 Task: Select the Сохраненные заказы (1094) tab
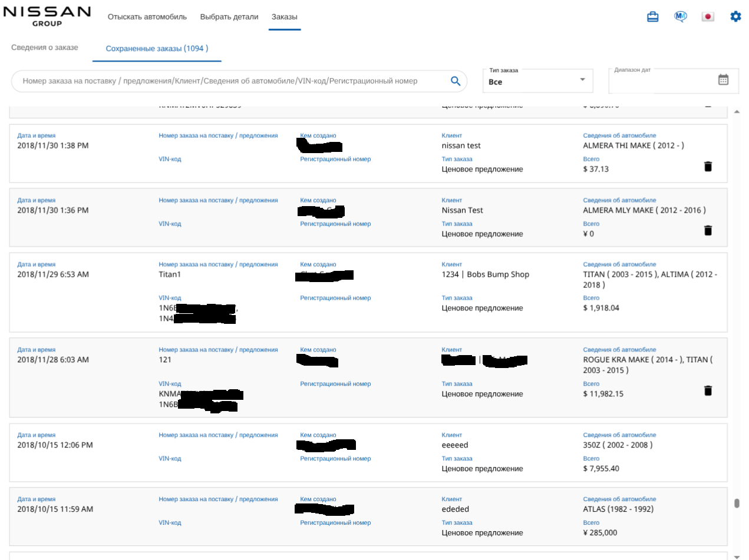point(157,48)
